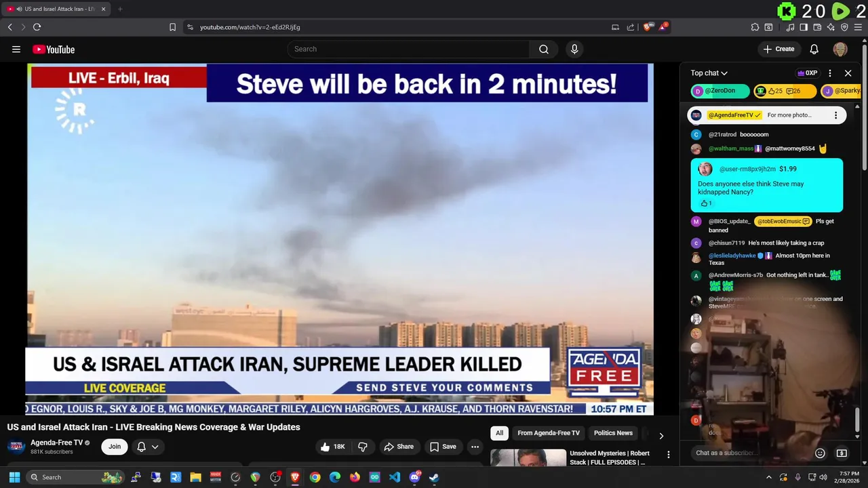
Task: Dislike the video with thumbs down
Action: point(363,447)
